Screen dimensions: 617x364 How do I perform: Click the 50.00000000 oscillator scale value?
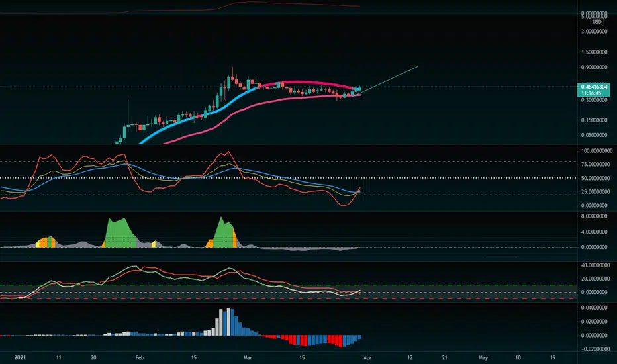[595, 178]
